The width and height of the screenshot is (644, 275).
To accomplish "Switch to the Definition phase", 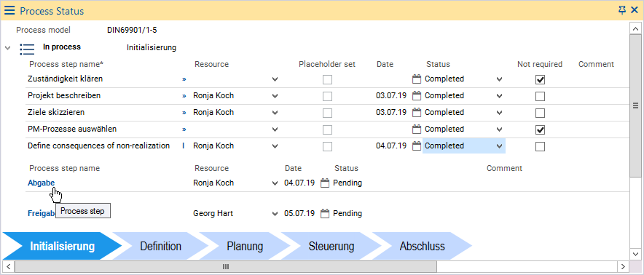I will (160, 247).
